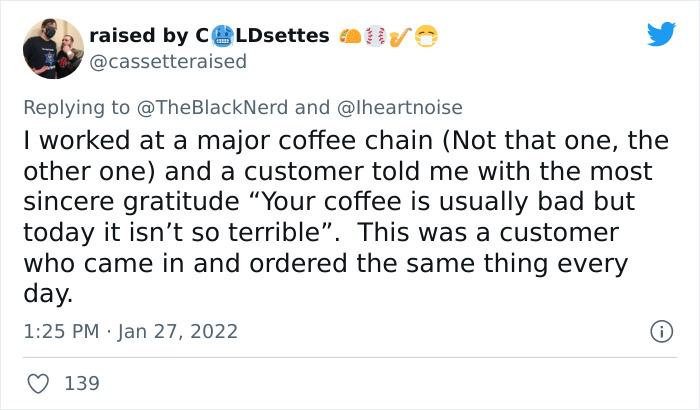Click the masked face emoji

426,36
